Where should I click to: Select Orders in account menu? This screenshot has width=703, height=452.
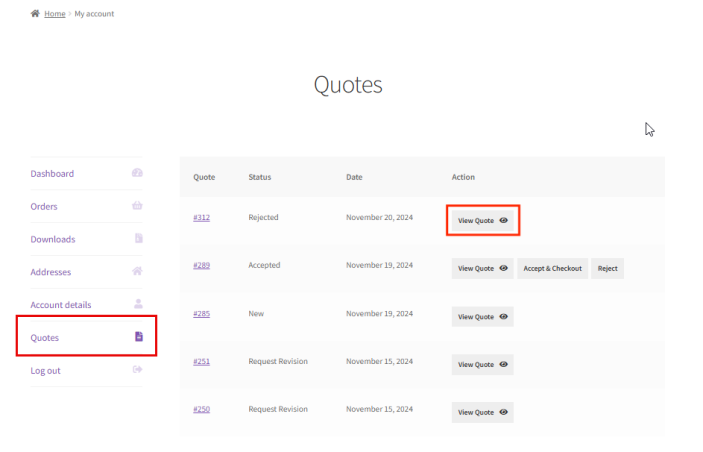tap(44, 206)
